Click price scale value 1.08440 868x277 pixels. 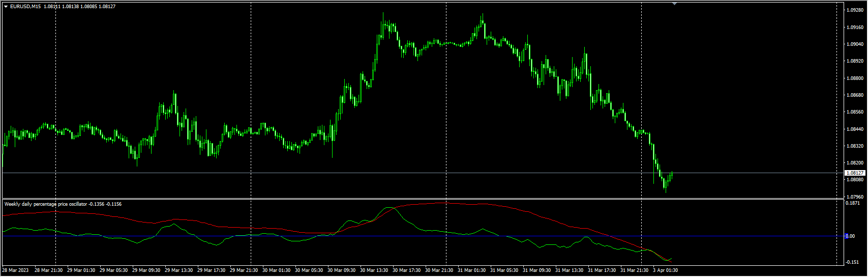click(x=854, y=129)
